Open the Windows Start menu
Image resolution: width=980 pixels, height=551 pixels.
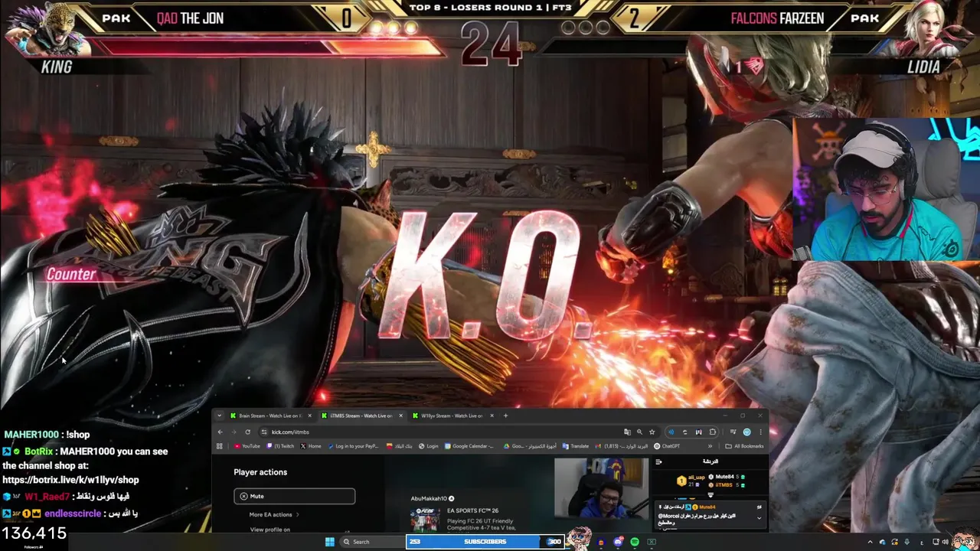pos(330,542)
